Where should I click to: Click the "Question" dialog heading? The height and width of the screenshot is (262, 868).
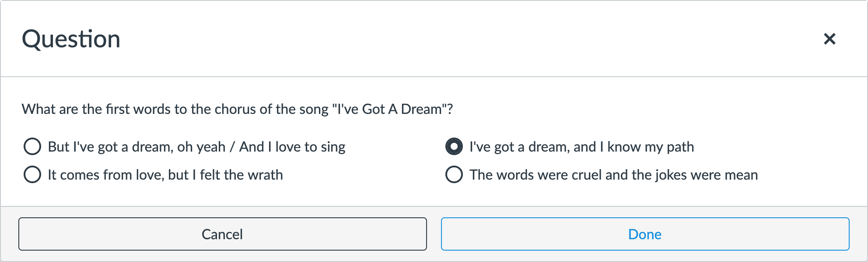click(71, 39)
